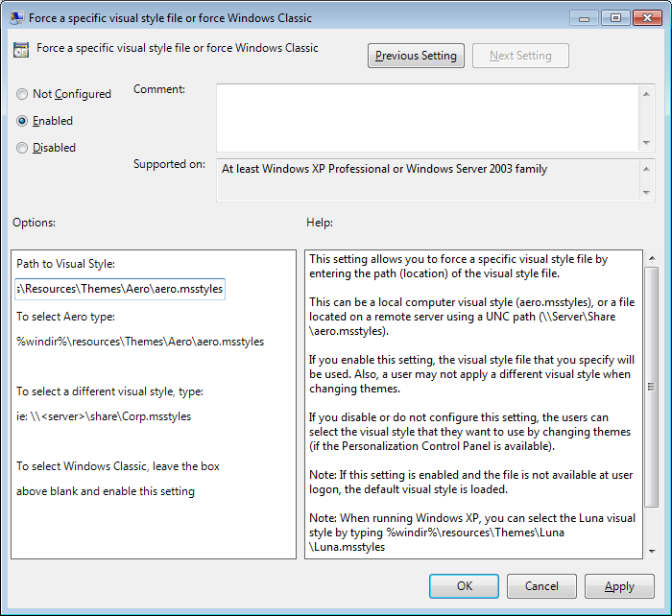
Task: Click the policy setting icon beside the heading
Action: pyautogui.click(x=21, y=50)
